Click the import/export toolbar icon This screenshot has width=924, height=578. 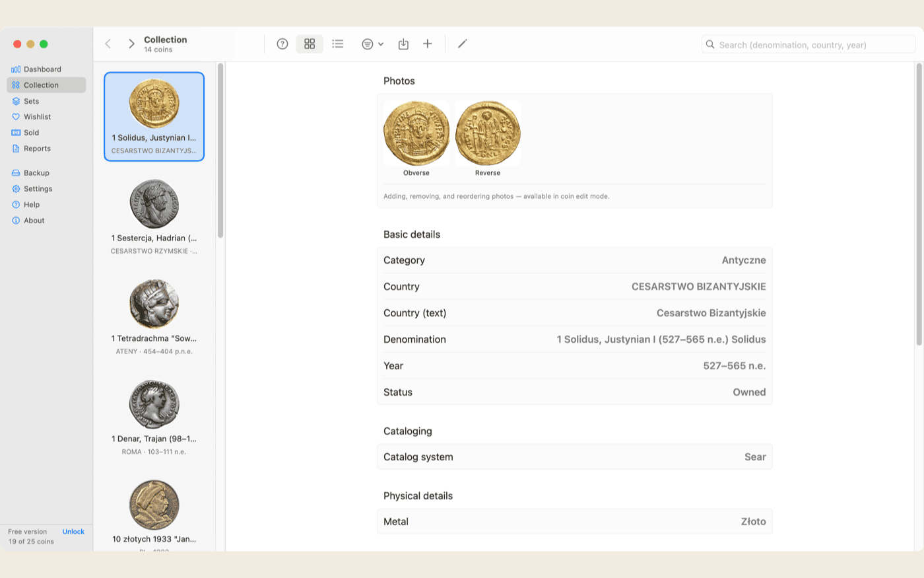[403, 44]
